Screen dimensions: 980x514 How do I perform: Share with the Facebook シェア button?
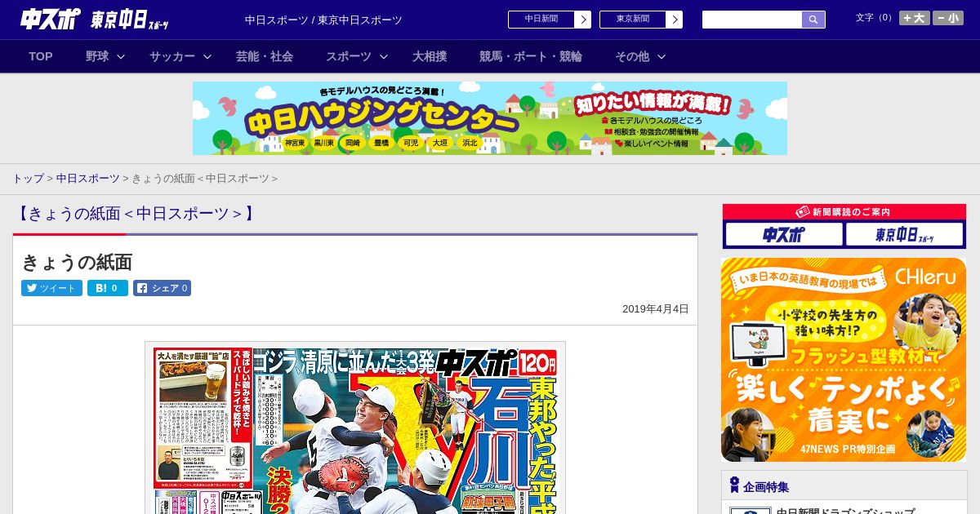(x=163, y=288)
